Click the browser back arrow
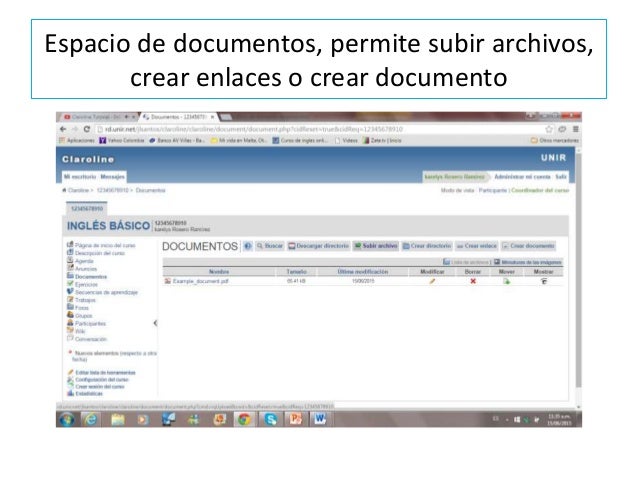Screen dimensions: 638x479 tap(63, 129)
